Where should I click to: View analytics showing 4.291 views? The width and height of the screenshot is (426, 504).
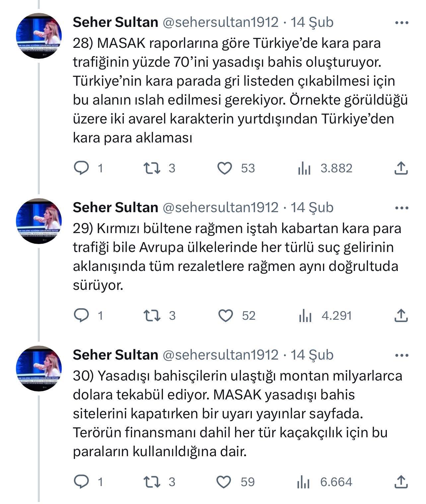305,316
